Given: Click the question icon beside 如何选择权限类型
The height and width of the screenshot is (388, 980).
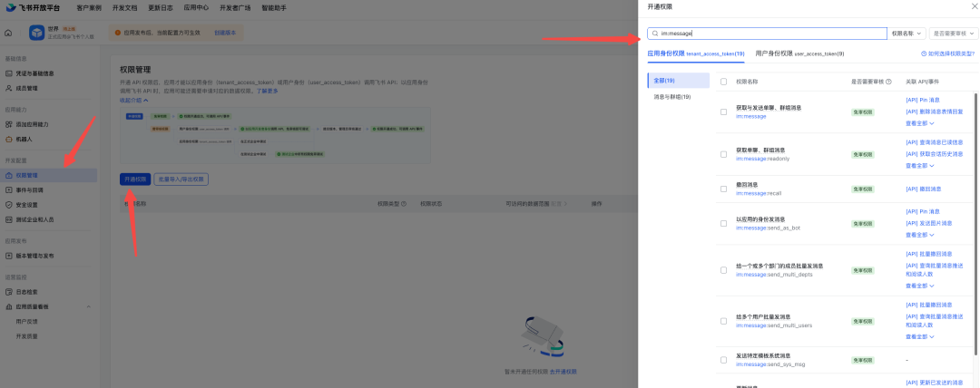Looking at the screenshot, I should click(x=924, y=53).
